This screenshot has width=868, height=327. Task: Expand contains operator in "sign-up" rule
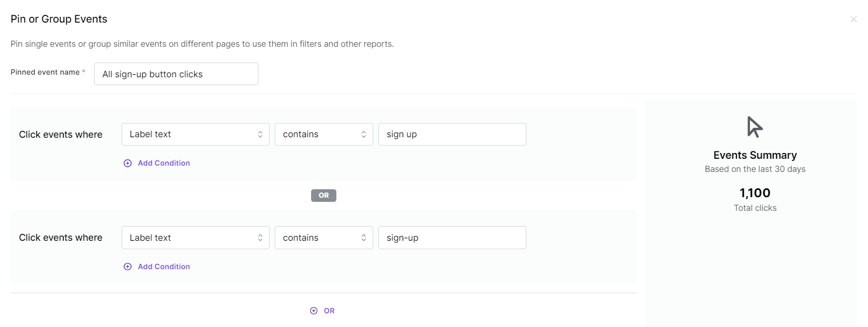(x=324, y=238)
